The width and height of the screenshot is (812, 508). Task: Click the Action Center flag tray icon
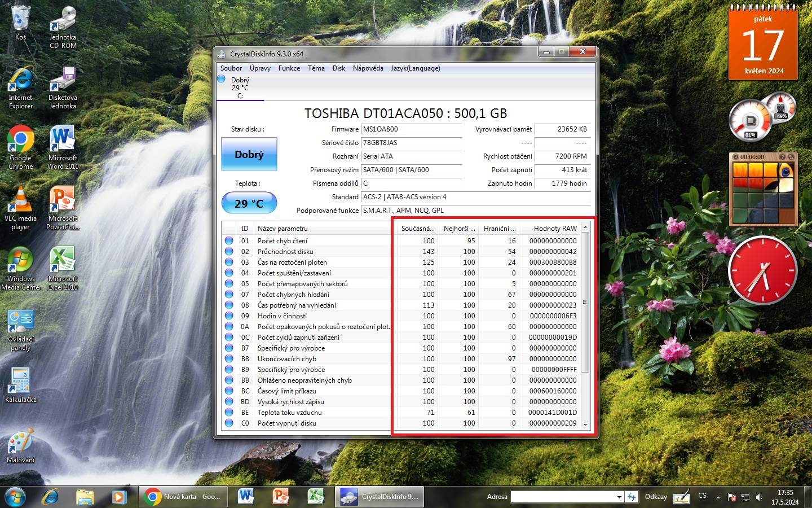[732, 497]
